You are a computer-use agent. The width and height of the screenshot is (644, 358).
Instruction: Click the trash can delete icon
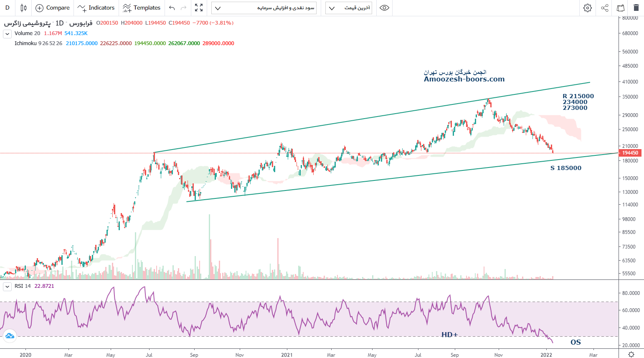[x=636, y=8]
